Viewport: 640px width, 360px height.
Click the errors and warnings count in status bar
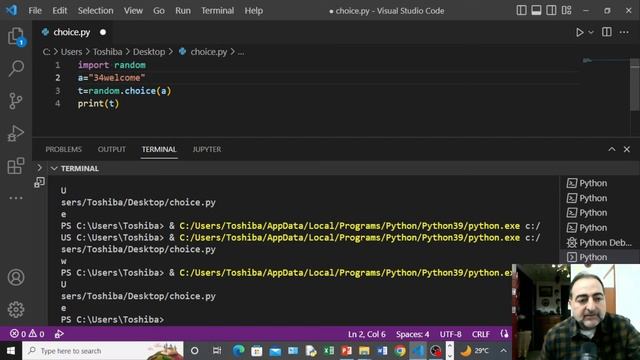tap(27, 334)
